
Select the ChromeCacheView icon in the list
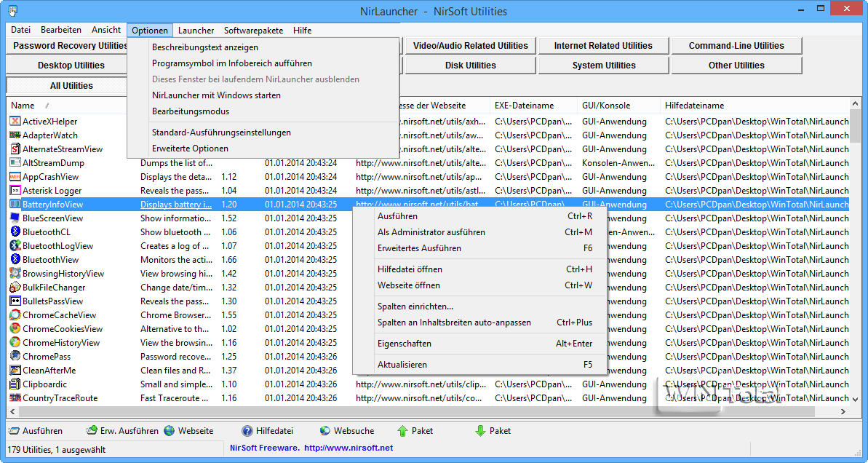[x=15, y=315]
